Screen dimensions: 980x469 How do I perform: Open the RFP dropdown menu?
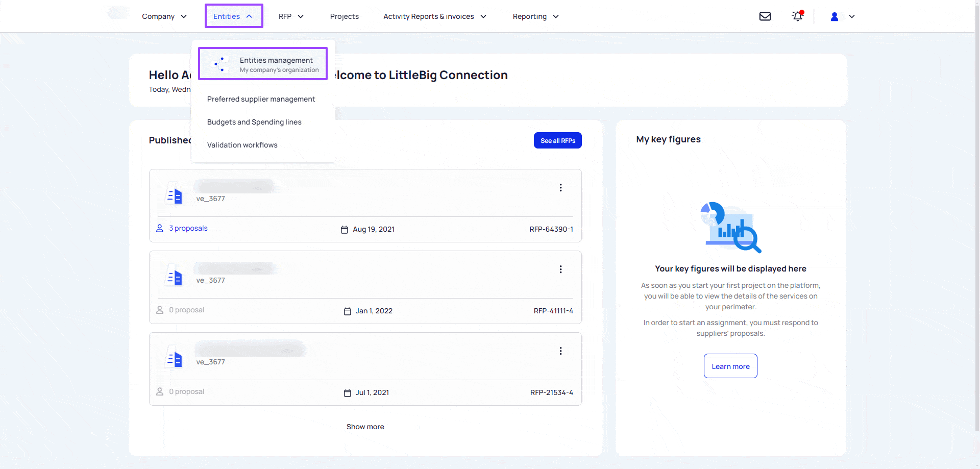[291, 16]
